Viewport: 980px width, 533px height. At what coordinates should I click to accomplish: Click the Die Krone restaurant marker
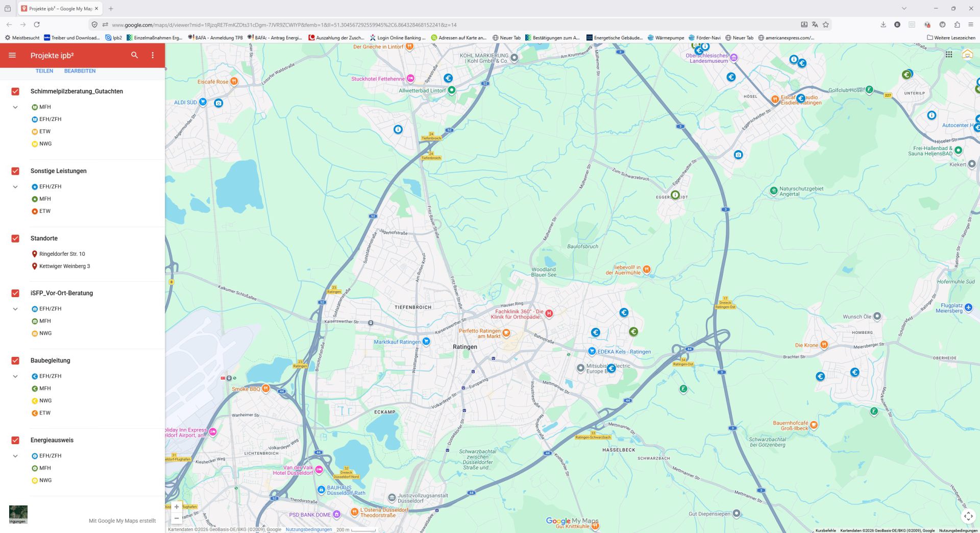click(824, 345)
